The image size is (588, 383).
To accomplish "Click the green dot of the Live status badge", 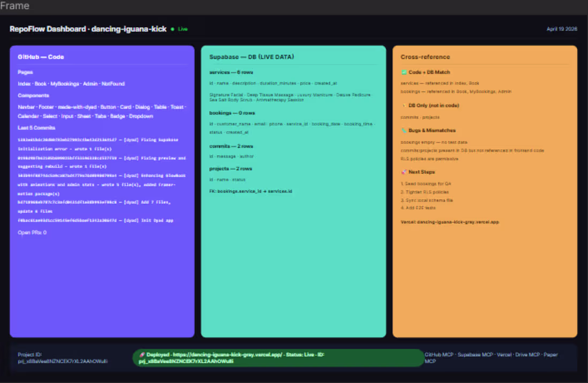I will point(174,29).
